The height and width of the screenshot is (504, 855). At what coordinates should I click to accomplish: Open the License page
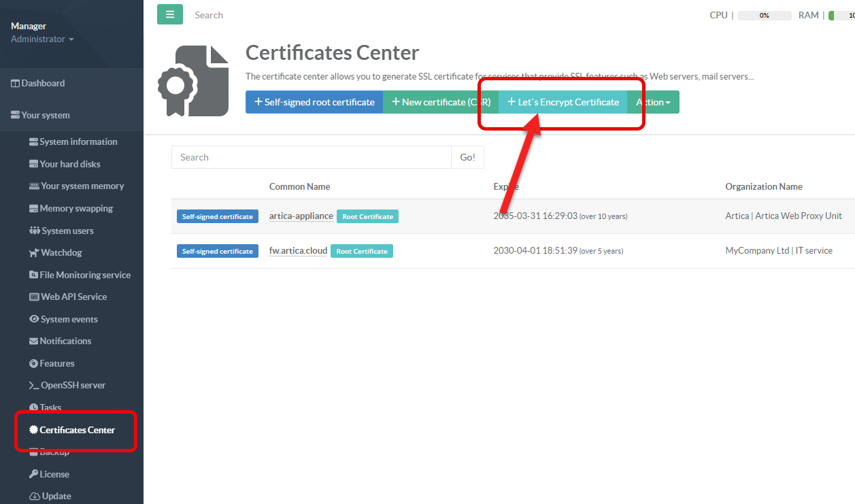[54, 474]
